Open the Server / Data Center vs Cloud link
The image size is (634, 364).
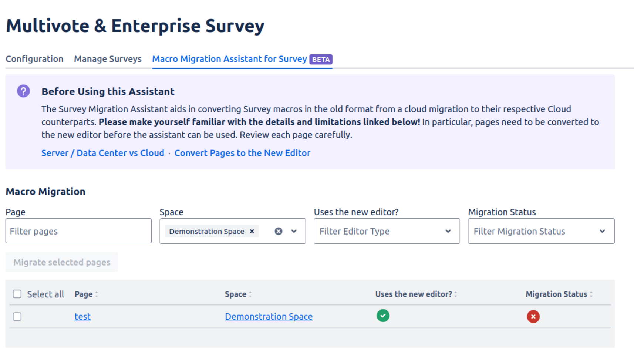[102, 153]
